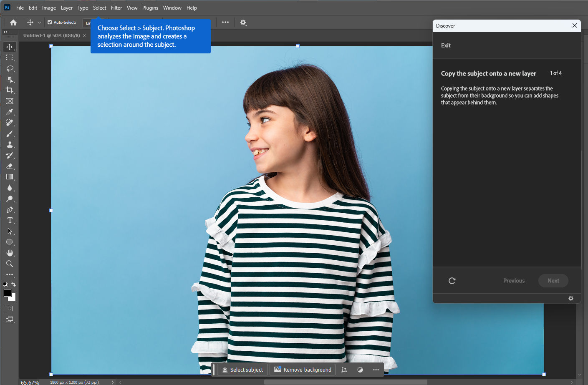The image size is (588, 385).
Task: Click the foreground color swatch
Action: coord(7,293)
